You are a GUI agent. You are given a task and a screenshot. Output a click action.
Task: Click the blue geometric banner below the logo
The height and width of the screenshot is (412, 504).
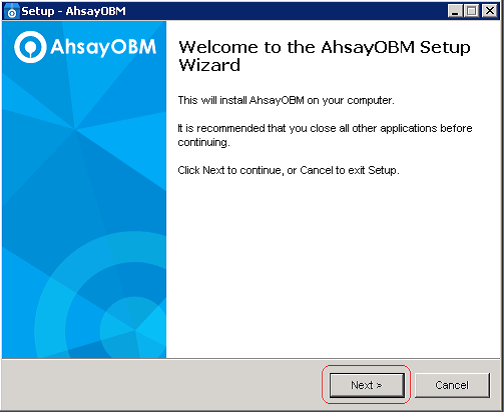(x=84, y=167)
